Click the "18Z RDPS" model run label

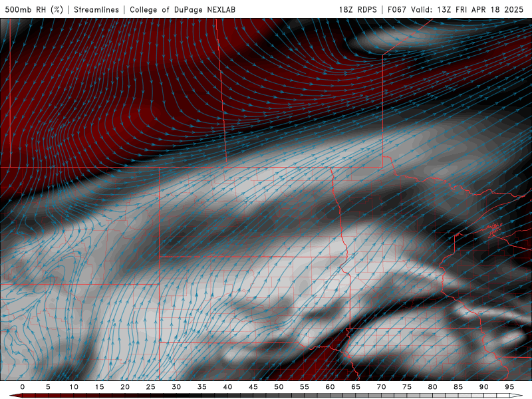click(x=358, y=9)
